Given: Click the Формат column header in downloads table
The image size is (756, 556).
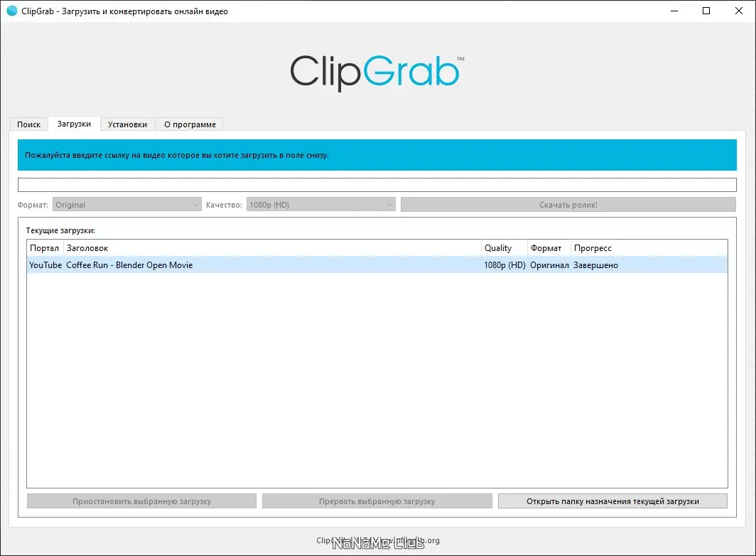Looking at the screenshot, I should [549, 248].
